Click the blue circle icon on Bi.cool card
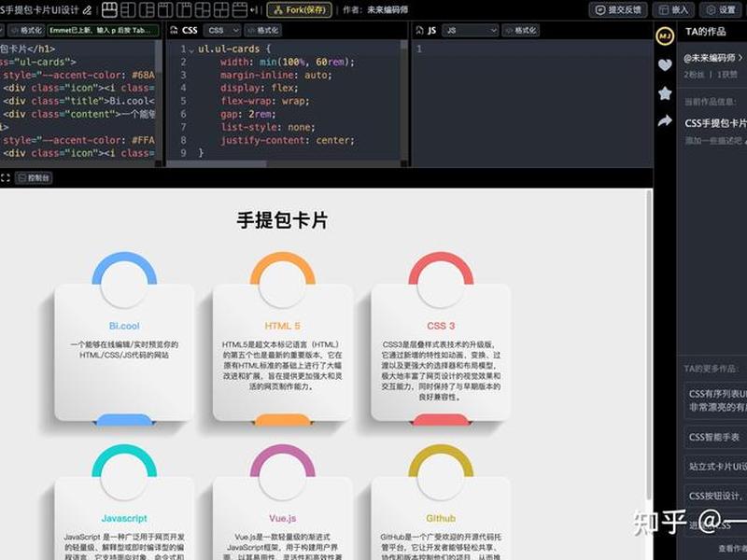 pos(124,284)
